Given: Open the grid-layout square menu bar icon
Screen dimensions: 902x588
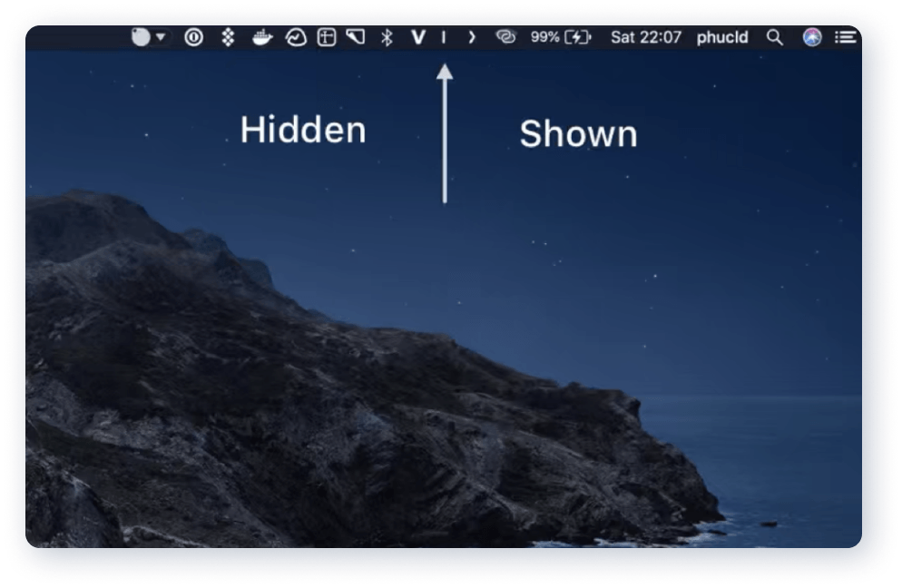Looking at the screenshot, I should [327, 37].
